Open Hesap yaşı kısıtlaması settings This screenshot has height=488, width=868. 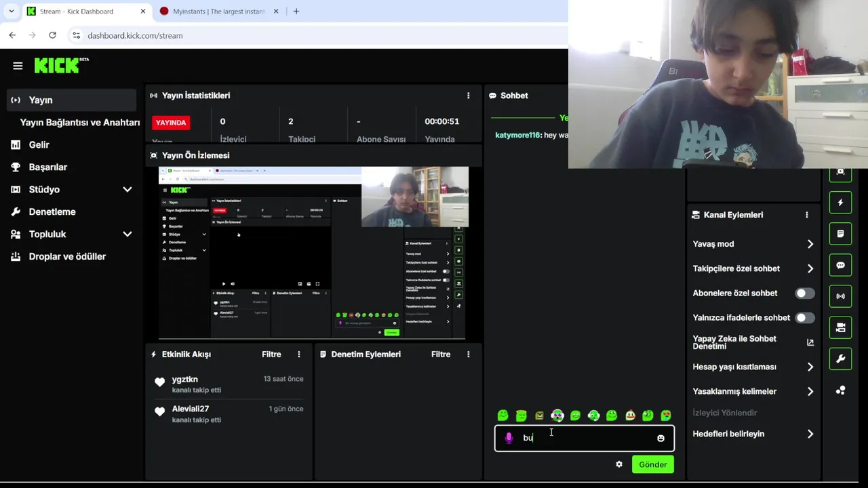(753, 367)
